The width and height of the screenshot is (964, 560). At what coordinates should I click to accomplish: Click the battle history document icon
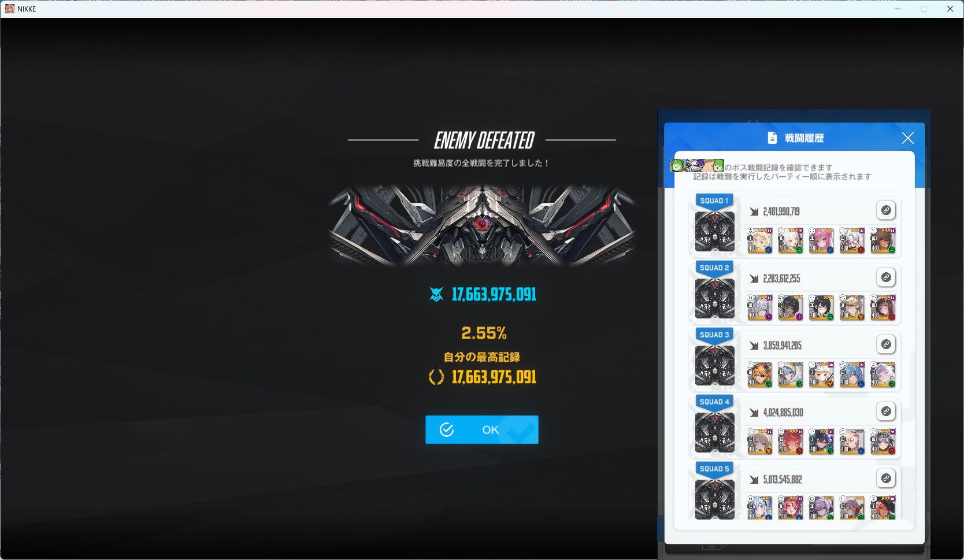pyautogui.click(x=772, y=138)
